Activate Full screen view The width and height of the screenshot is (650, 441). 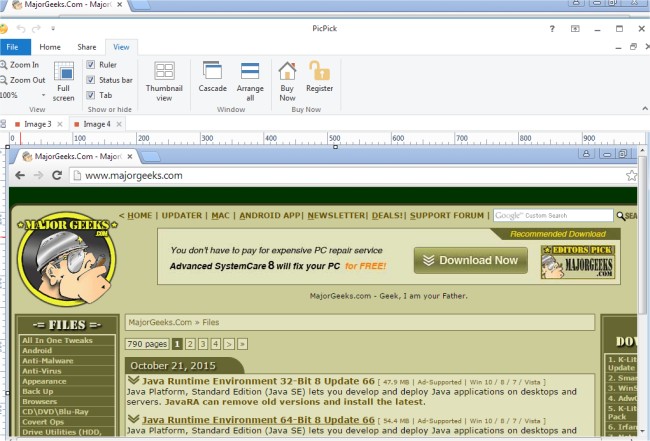point(63,81)
